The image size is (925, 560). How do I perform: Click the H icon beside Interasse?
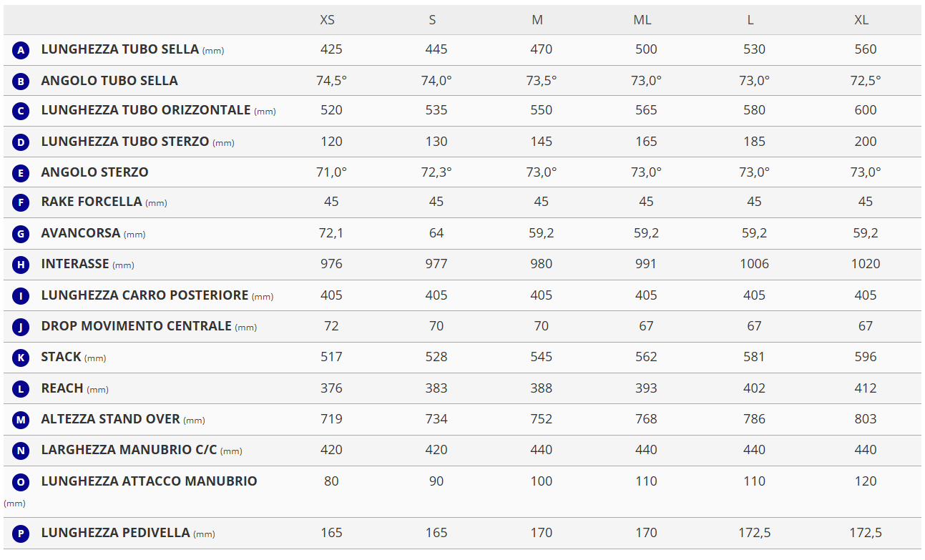[x=21, y=265]
